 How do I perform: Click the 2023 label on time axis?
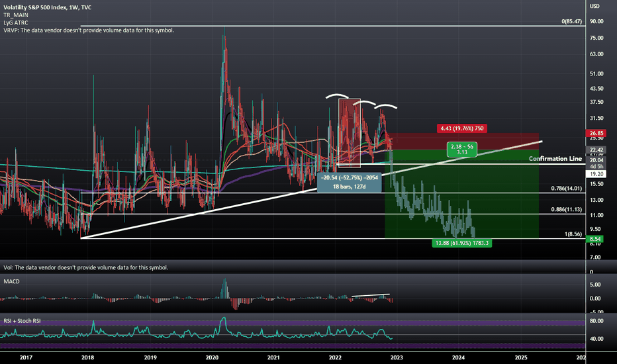pos(397,357)
